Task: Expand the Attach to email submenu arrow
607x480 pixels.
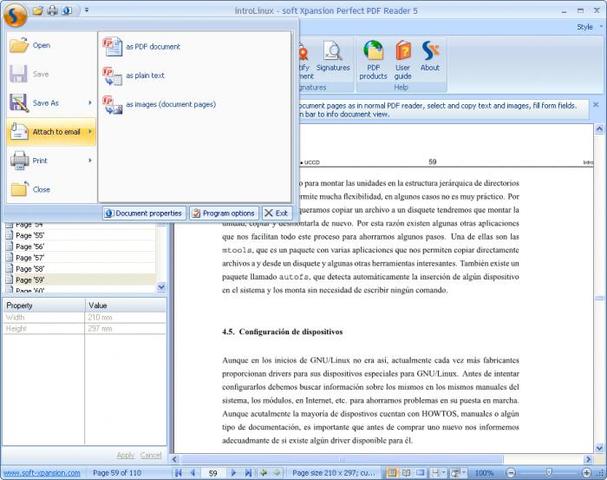Action: coord(90,132)
